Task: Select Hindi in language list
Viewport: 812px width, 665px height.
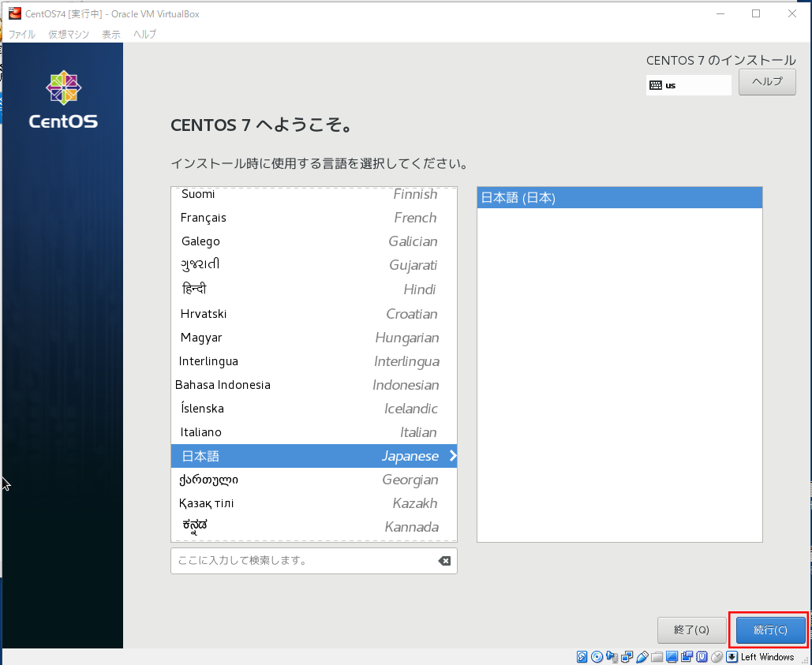Action: (x=314, y=290)
